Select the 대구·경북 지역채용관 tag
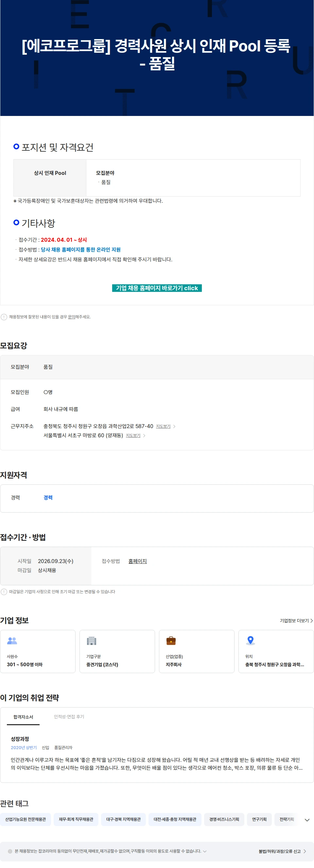The width and height of the screenshot is (314, 868). pyautogui.click(x=124, y=819)
